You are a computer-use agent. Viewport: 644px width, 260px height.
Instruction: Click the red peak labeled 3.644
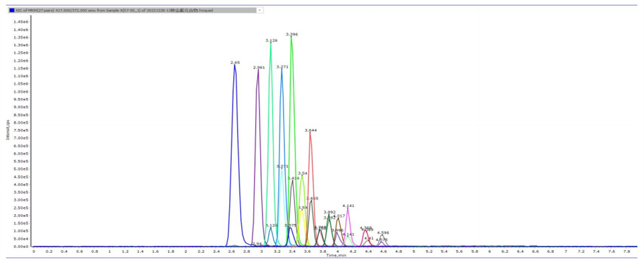[x=310, y=134]
